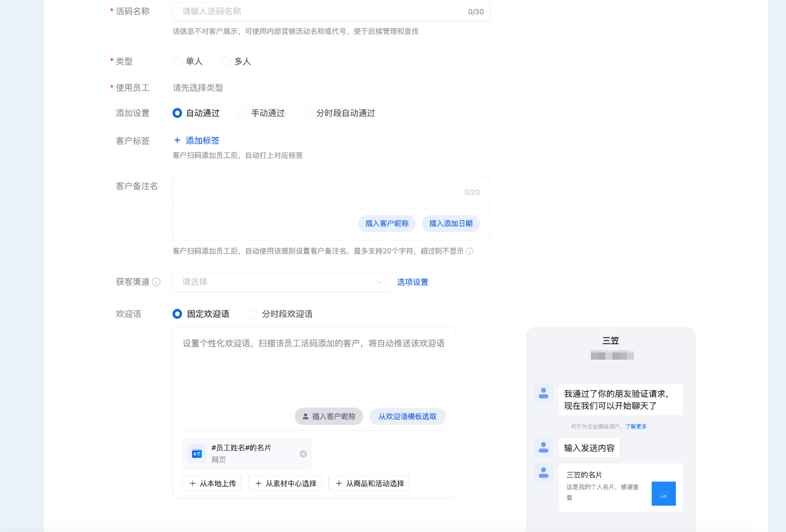Choose 手动通过 for 添加设置
The height and width of the screenshot is (532, 786).
[x=242, y=113]
